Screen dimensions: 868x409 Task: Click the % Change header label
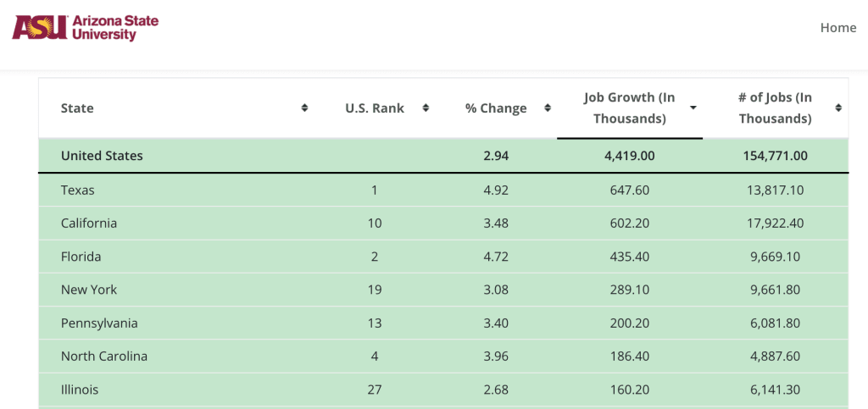point(496,108)
